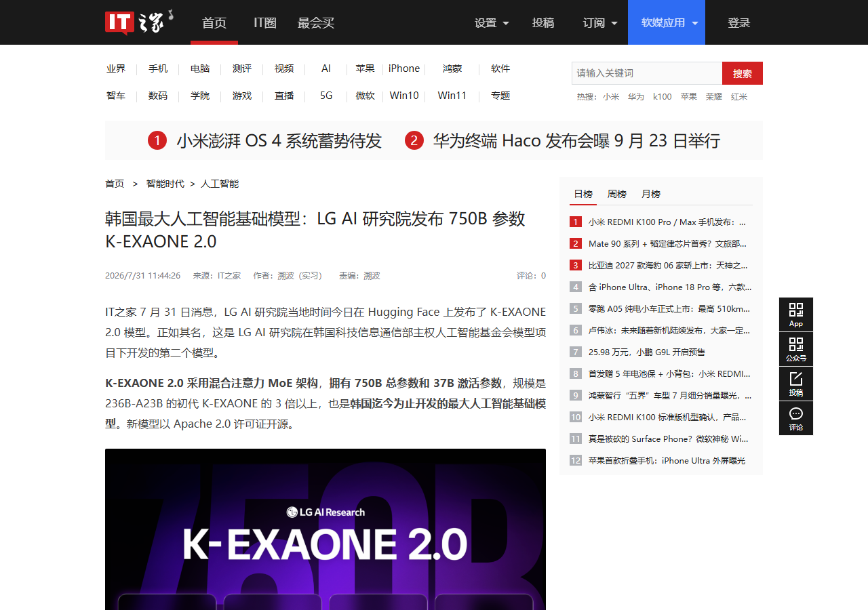This screenshot has width=868, height=610.
Task: Open the 最会买 tab
Action: [x=316, y=22]
